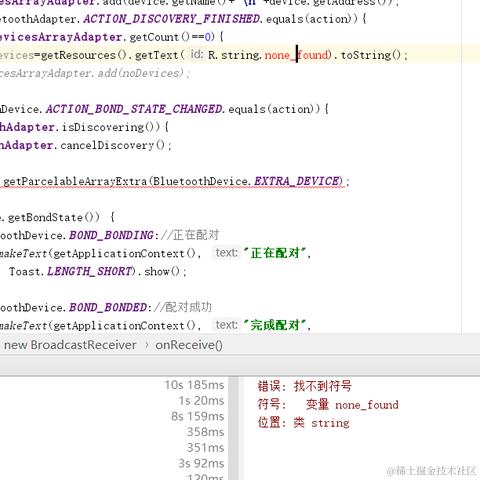Click the getParcelableArrayExtra method call
The height and width of the screenshot is (480, 480).
[x=75, y=181]
